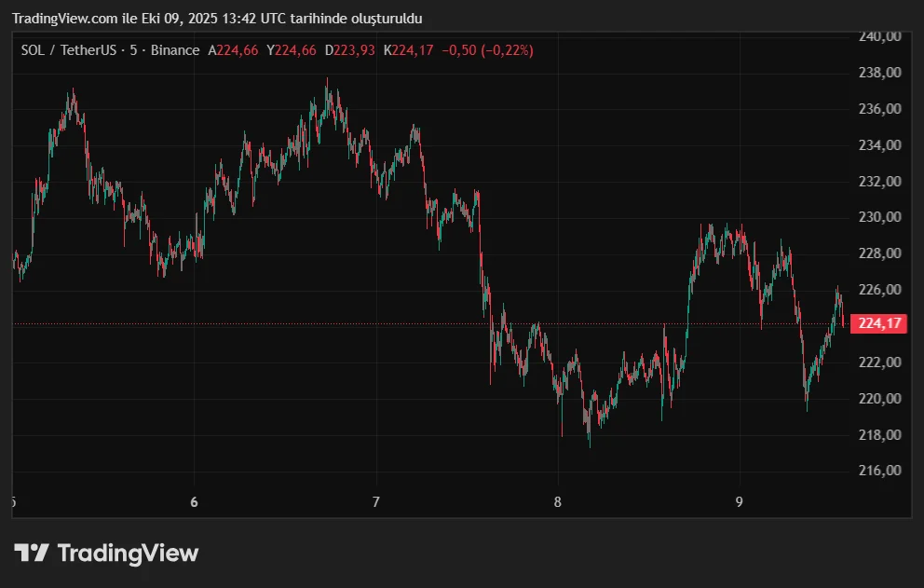Click date 8 on the time axis
The height and width of the screenshot is (588, 924).
click(x=557, y=502)
